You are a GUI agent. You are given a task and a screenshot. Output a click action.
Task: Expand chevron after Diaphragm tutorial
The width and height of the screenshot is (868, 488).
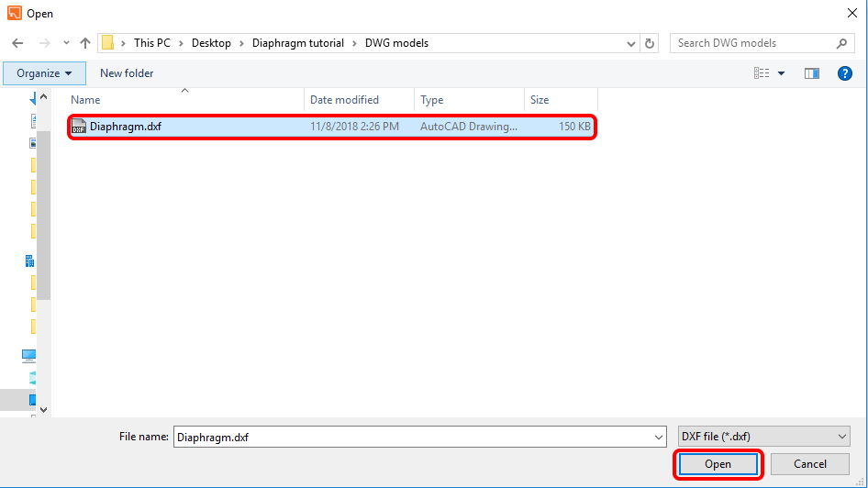coord(354,43)
